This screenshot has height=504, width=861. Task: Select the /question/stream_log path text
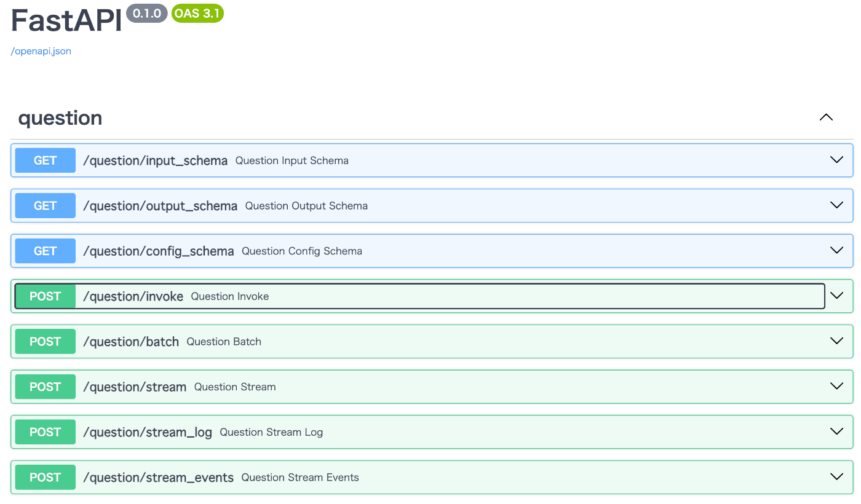pos(148,432)
